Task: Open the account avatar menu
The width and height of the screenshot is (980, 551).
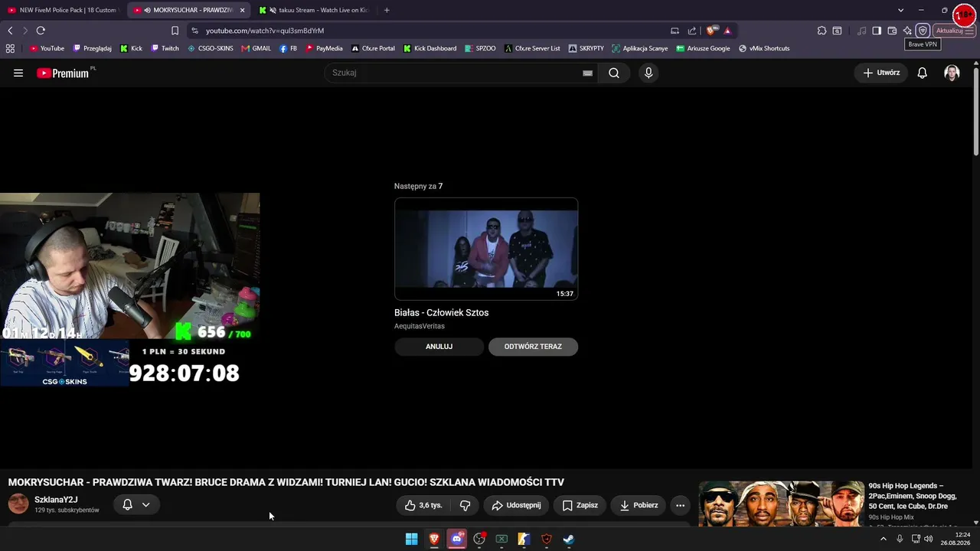Action: (x=952, y=73)
